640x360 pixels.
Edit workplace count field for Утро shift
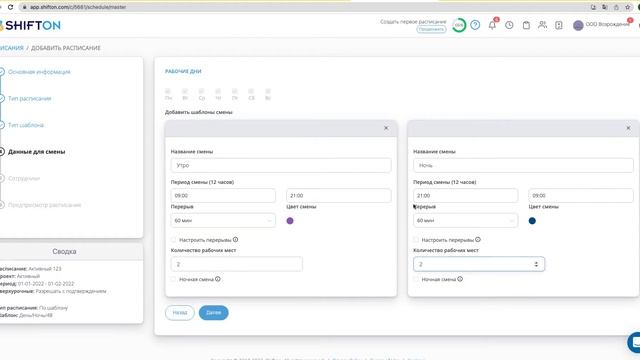coord(236,264)
